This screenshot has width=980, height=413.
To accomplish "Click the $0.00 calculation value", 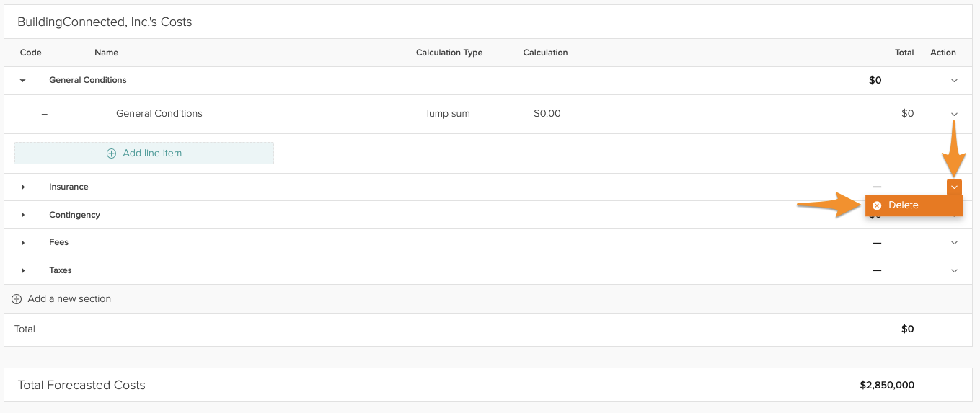I will pos(547,113).
